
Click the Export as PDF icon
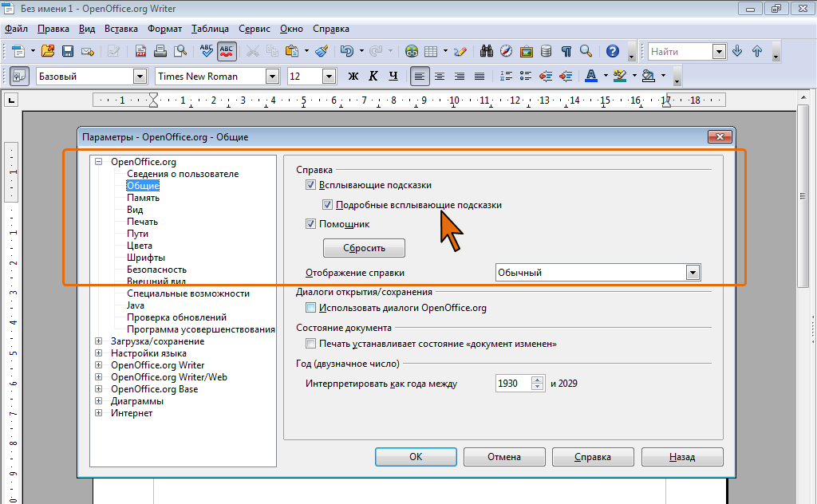tap(140, 51)
